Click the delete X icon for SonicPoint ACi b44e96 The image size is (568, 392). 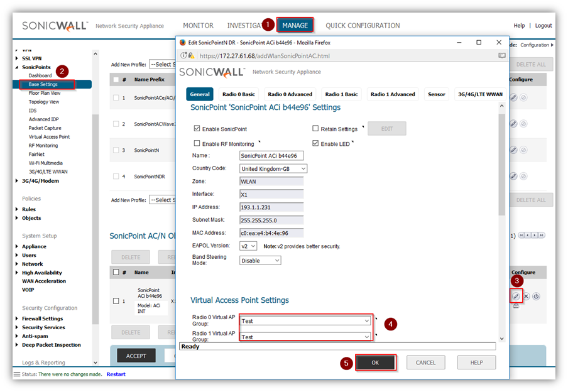click(527, 296)
